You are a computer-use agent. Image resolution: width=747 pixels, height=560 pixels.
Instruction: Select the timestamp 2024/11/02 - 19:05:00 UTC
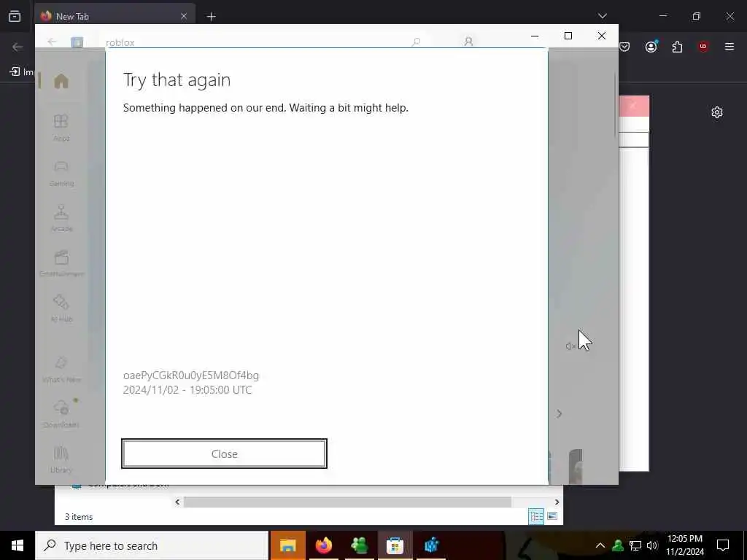[187, 390]
